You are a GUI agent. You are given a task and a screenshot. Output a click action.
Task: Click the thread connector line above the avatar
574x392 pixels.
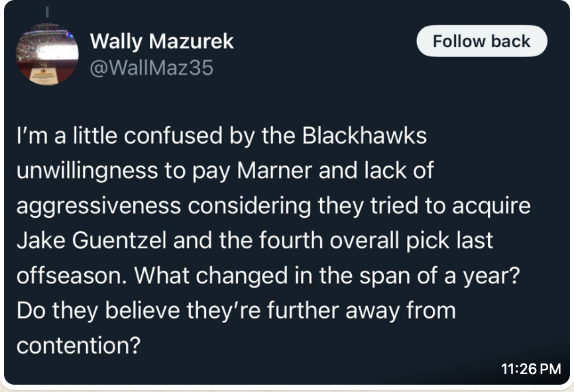click(x=47, y=12)
